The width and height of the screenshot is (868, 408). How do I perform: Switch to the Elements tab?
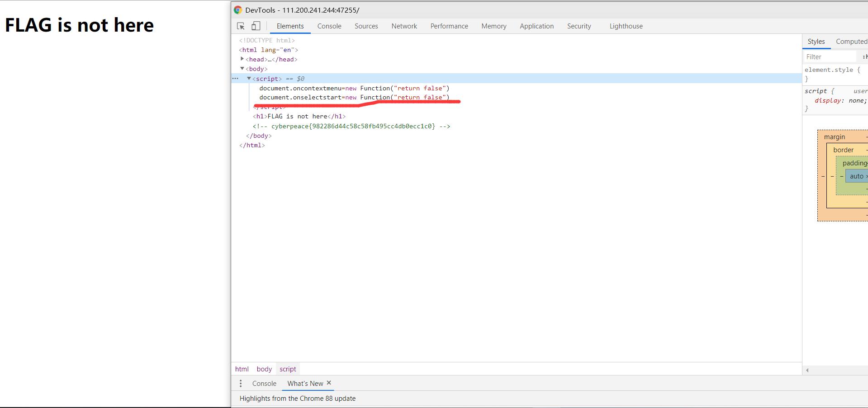coord(290,26)
